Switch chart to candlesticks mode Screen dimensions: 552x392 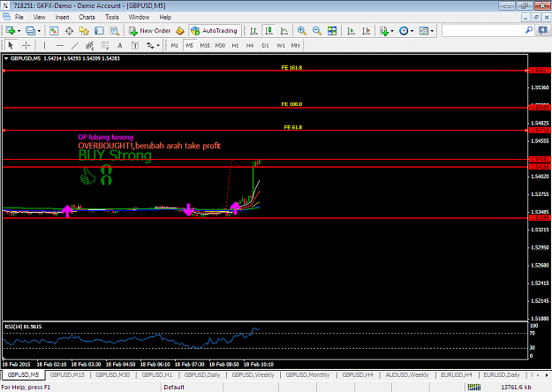269,31
